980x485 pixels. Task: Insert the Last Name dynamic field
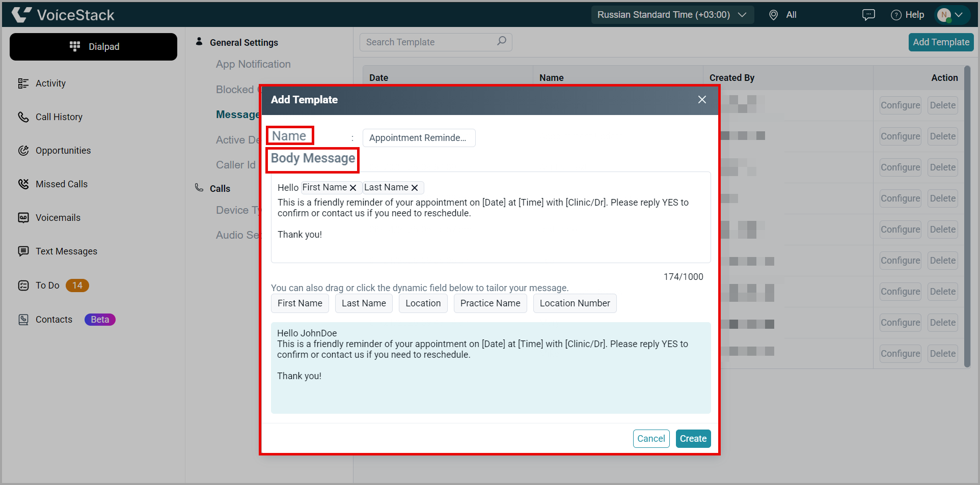[x=364, y=303]
